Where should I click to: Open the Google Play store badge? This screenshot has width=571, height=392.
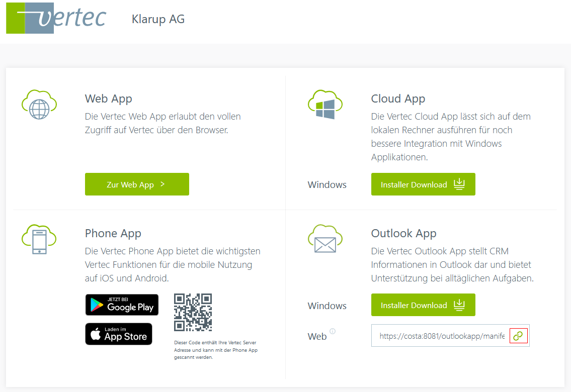click(x=122, y=305)
